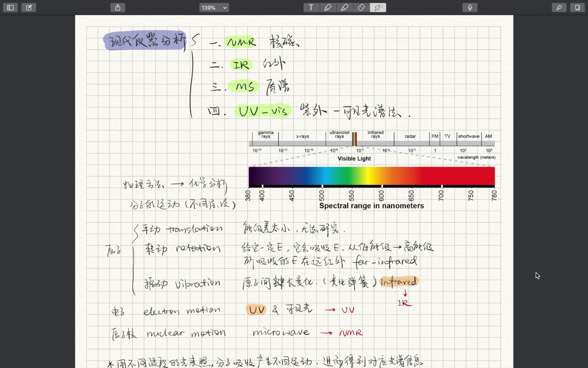Image resolution: width=588 pixels, height=368 pixels.
Task: Click the 'Visible Light' label
Action: pyautogui.click(x=354, y=158)
